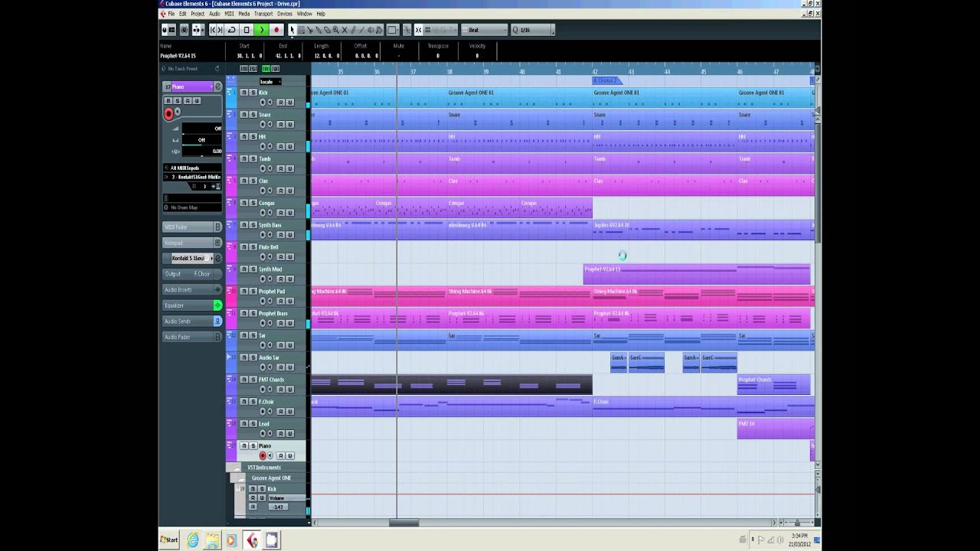Select the Zoom magnifier tool
Image resolution: width=980 pixels, height=551 pixels.
(x=335, y=30)
